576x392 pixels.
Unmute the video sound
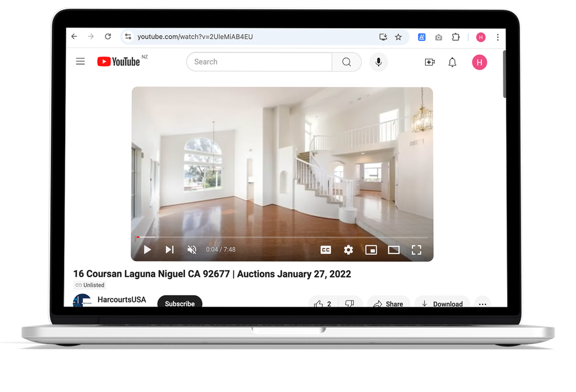coord(192,250)
